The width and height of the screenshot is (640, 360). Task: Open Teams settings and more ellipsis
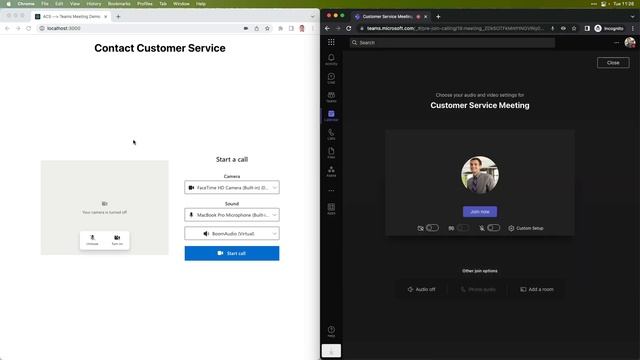coord(616,42)
